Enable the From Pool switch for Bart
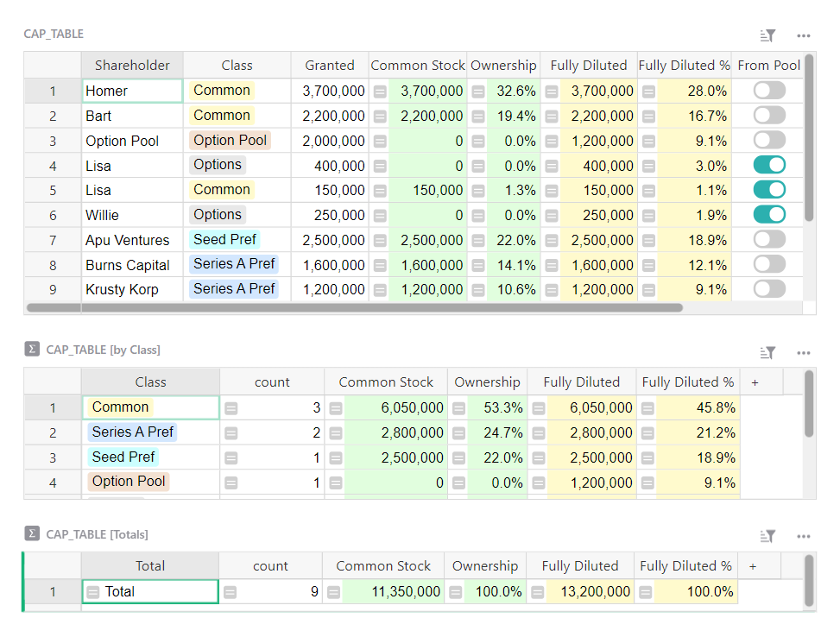 pyautogui.click(x=768, y=115)
